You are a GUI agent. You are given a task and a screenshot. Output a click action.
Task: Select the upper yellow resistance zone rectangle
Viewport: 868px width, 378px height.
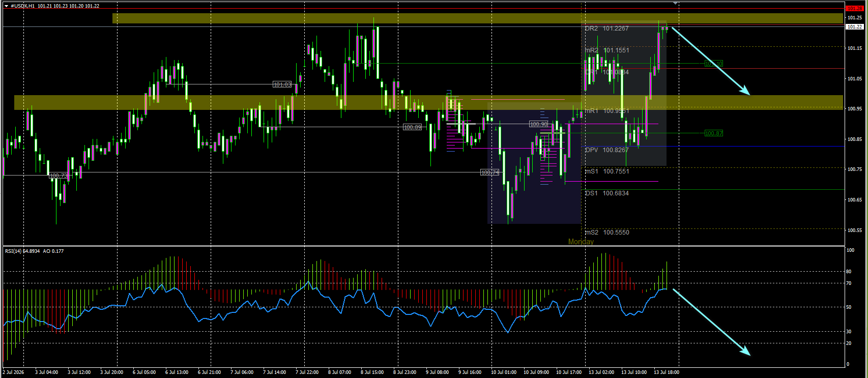478,18
